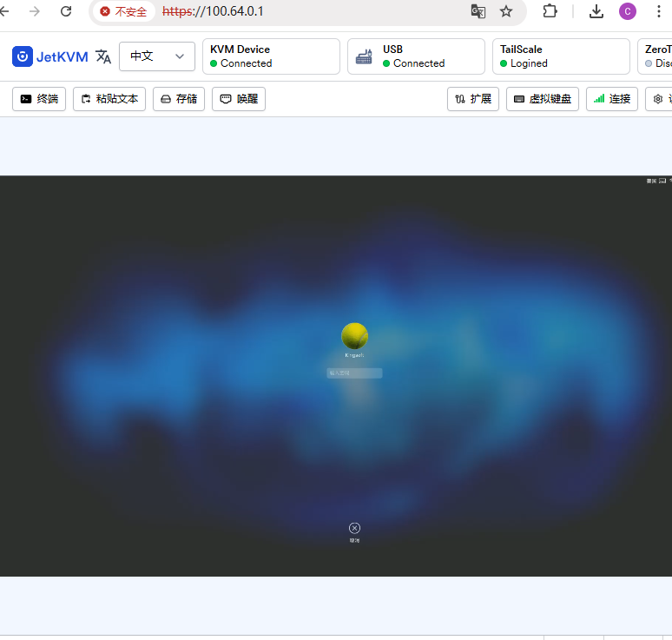Screen dimensions: 672x640
Task: Open the 终端 terminal panel
Action: [x=39, y=99]
